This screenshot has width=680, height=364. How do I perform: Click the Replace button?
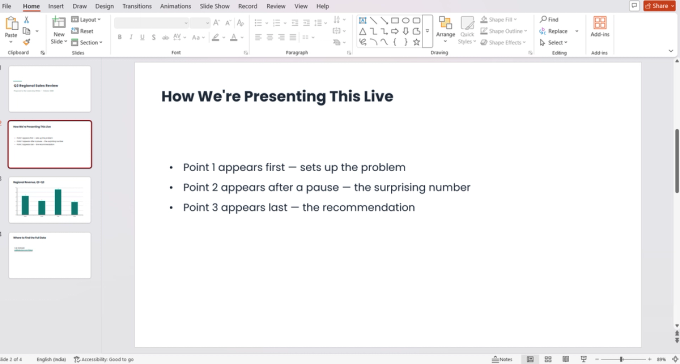[554, 31]
